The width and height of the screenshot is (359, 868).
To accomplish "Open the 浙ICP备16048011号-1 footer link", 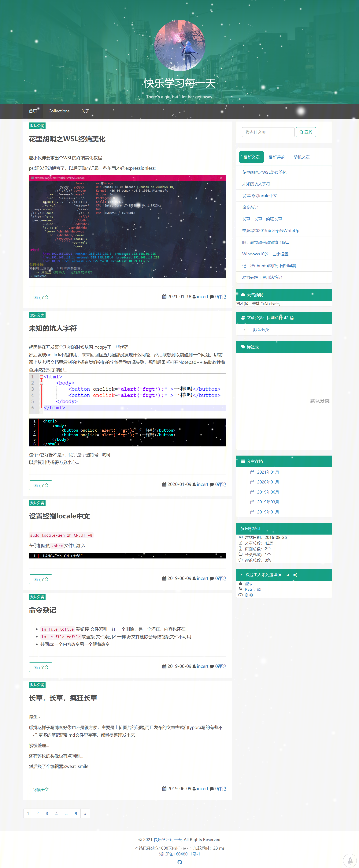I will click(x=179, y=854).
